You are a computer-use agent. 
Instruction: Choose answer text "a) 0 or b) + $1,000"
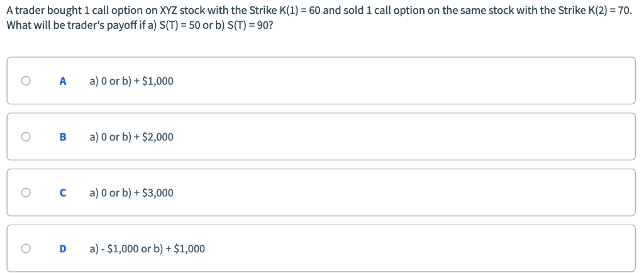coord(131,81)
